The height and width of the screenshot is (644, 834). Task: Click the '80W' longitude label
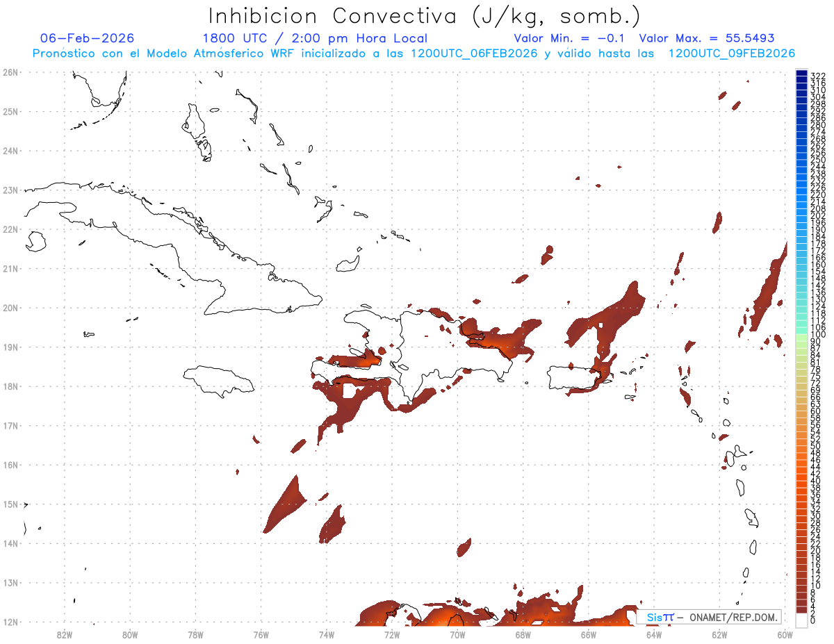(x=130, y=634)
